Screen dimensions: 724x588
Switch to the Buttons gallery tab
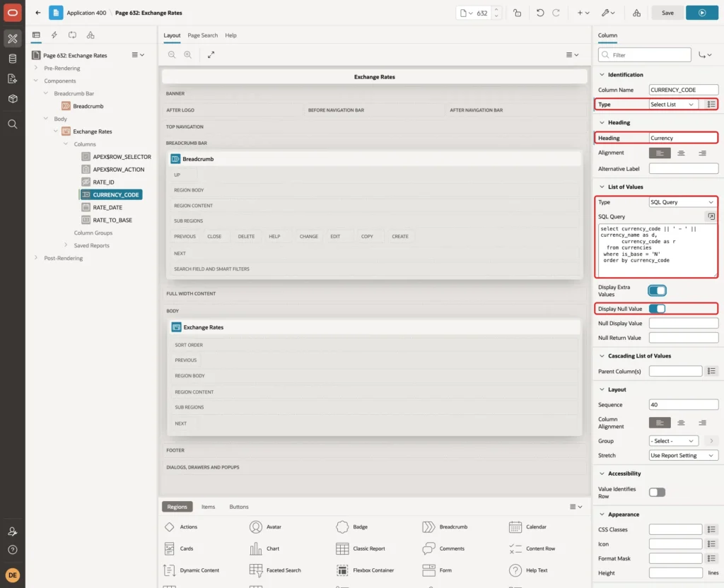[239, 507]
